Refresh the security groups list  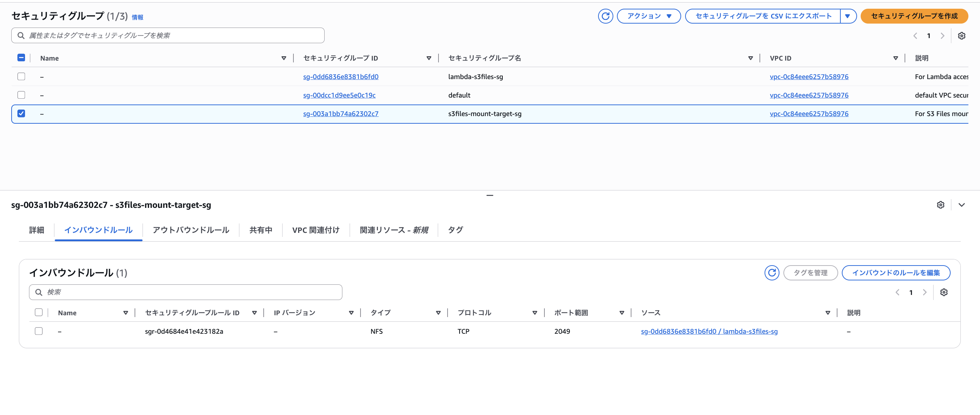(x=605, y=16)
